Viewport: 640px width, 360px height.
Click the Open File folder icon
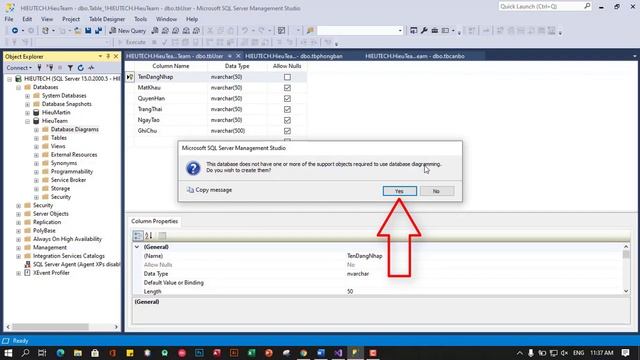click(x=78, y=31)
